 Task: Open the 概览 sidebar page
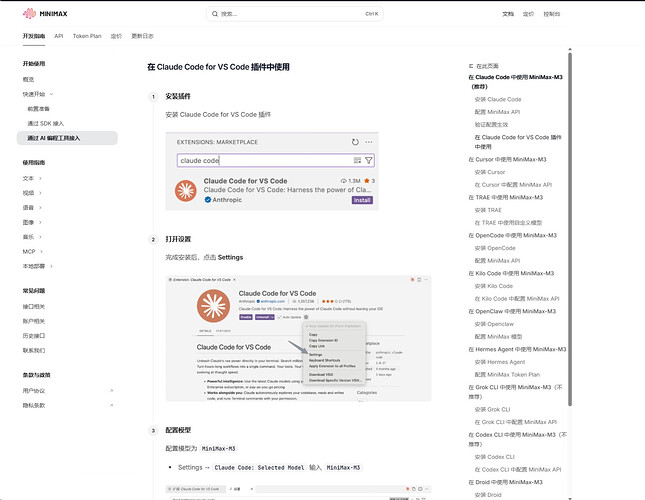(28, 79)
